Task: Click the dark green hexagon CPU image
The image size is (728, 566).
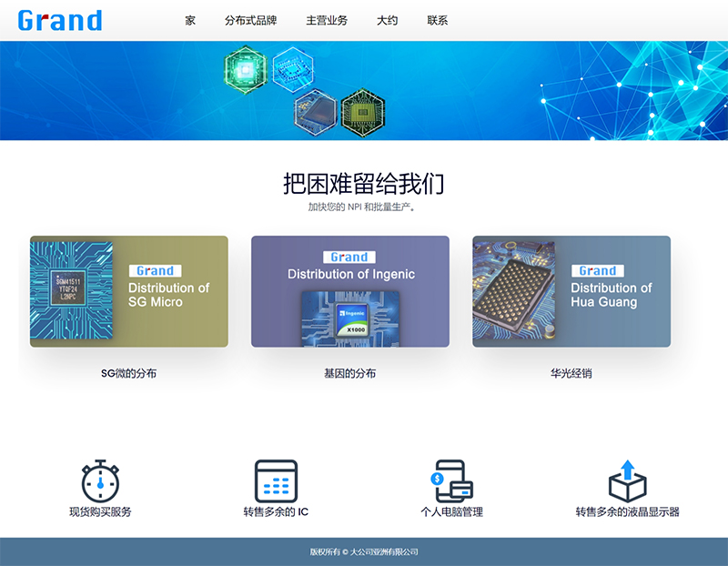Action: point(363,112)
